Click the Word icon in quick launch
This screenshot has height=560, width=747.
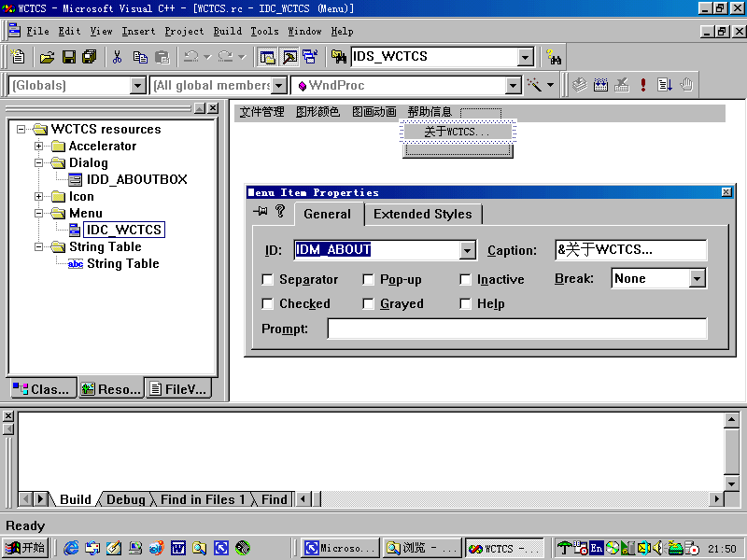click(178, 548)
